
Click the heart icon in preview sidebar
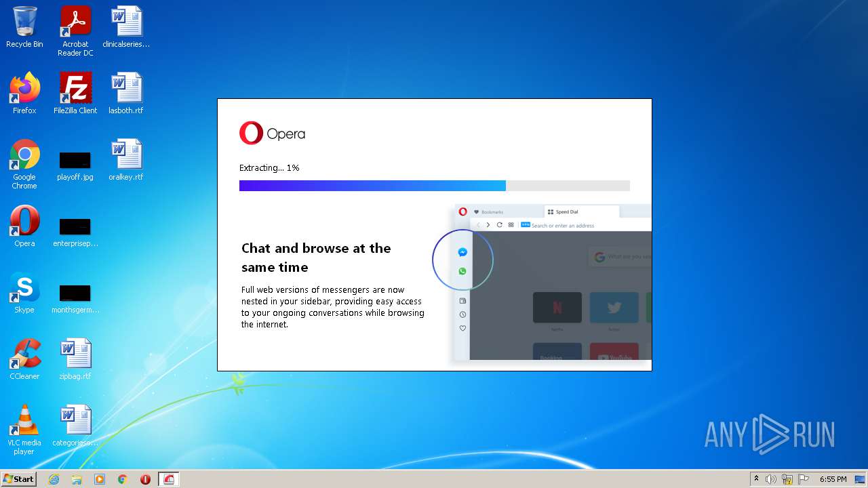click(x=462, y=328)
